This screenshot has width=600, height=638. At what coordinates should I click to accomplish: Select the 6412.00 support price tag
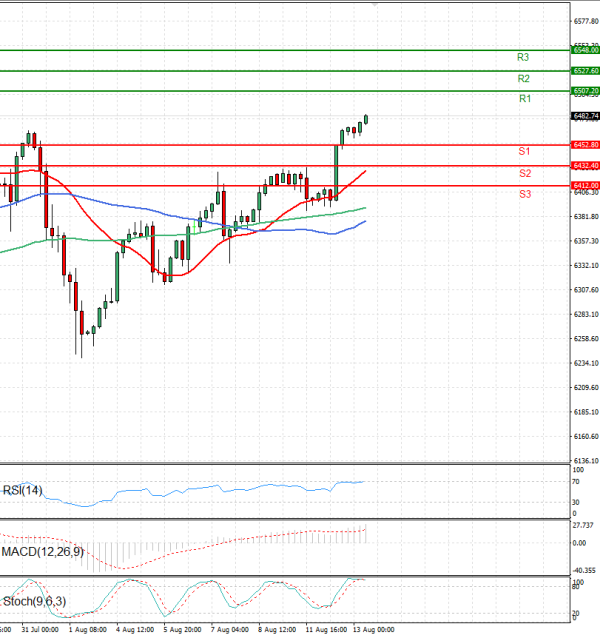(x=585, y=186)
